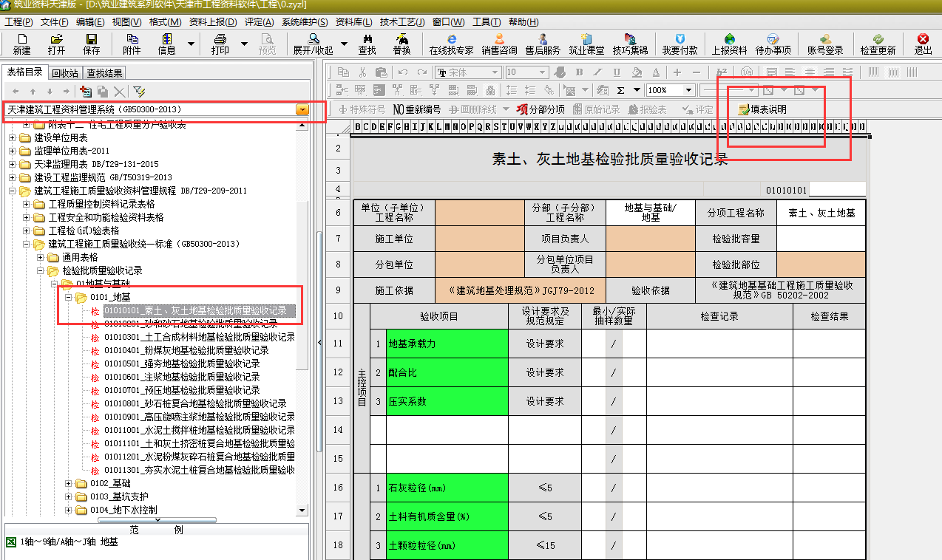942x560 pixels.
Task: Open the 附件 attachment tool
Action: tap(132, 44)
